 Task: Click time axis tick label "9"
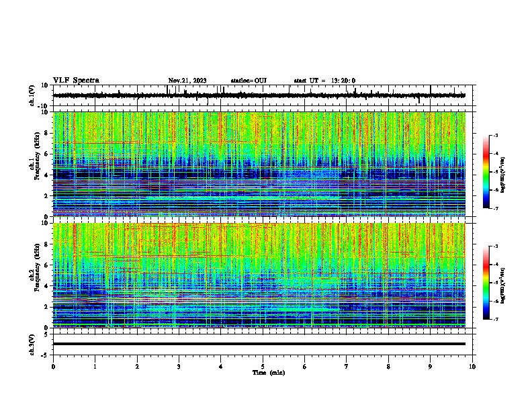click(430, 367)
